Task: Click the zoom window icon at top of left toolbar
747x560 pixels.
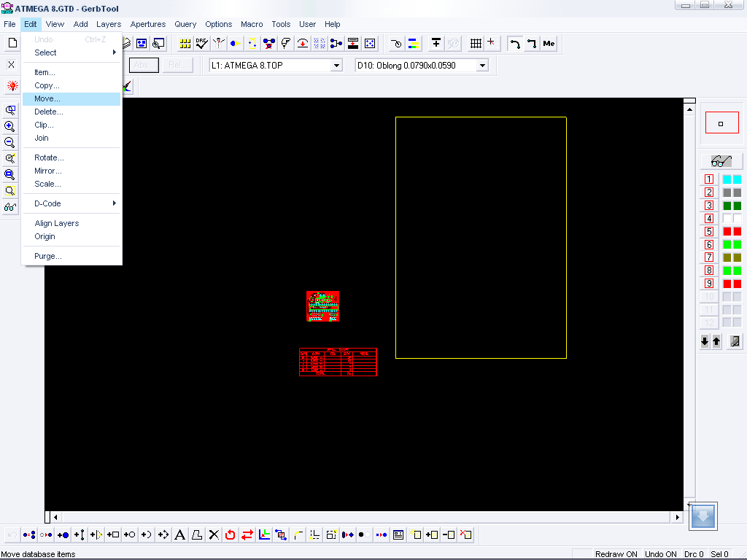Action: pos(9,110)
